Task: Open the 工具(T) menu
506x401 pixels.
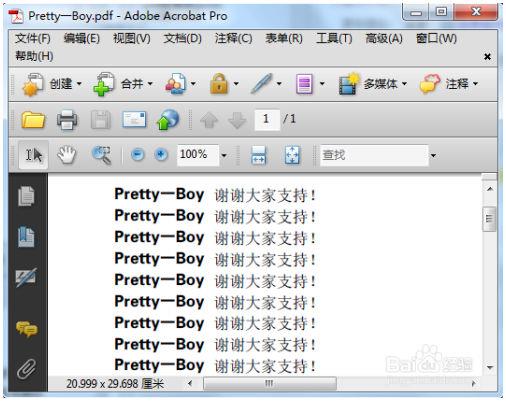Action: tap(334, 39)
